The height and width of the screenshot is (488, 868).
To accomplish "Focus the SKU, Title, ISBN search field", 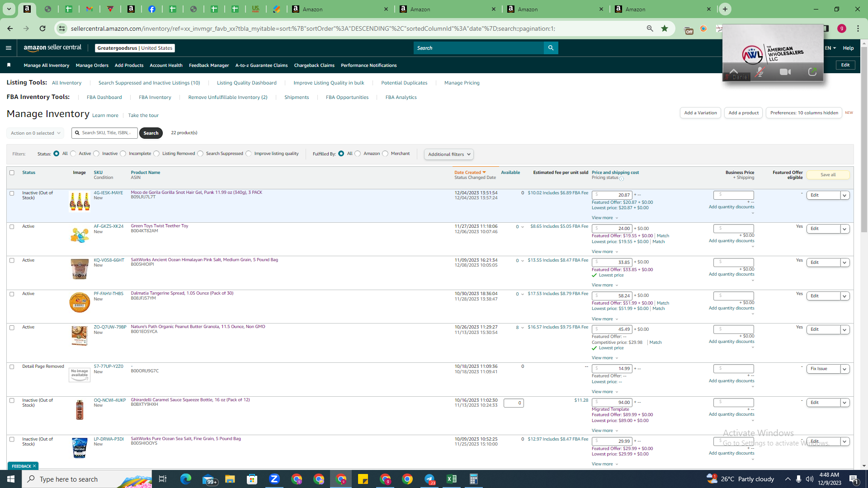I will (105, 133).
